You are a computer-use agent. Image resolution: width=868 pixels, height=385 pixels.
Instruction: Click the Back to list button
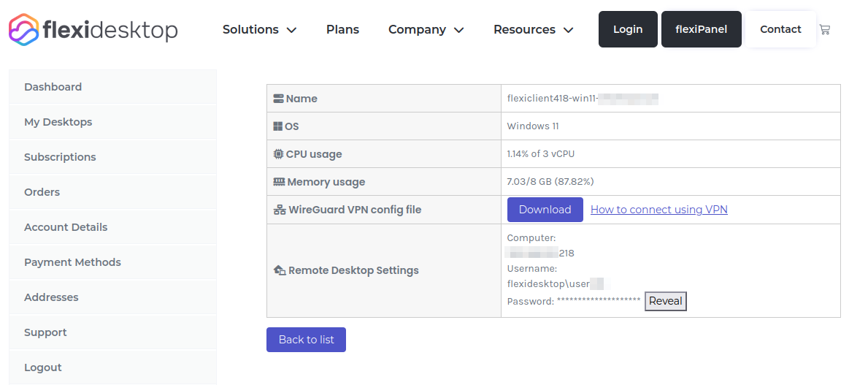click(x=306, y=340)
